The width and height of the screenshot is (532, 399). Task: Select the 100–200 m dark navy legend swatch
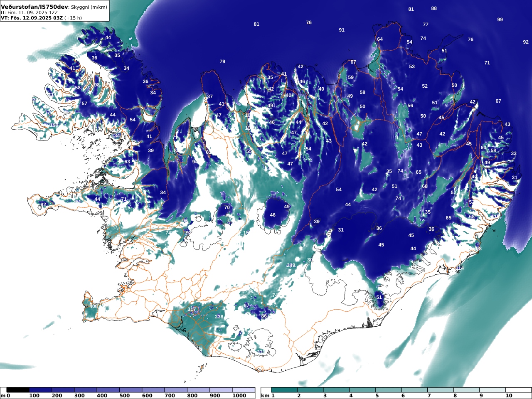point(40,390)
